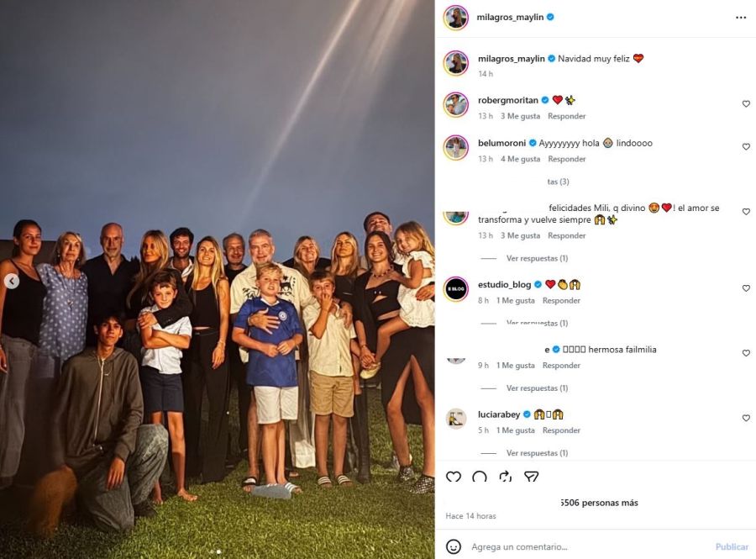The width and height of the screenshot is (756, 559).
Task: Expand replies under luciarabey comment
Action: [537, 453]
